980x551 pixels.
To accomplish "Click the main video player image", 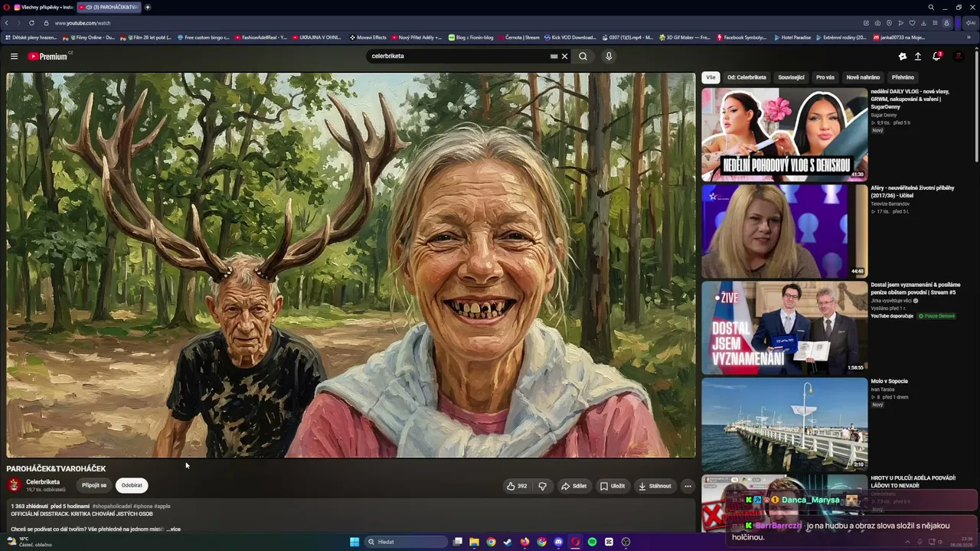I will tap(351, 265).
